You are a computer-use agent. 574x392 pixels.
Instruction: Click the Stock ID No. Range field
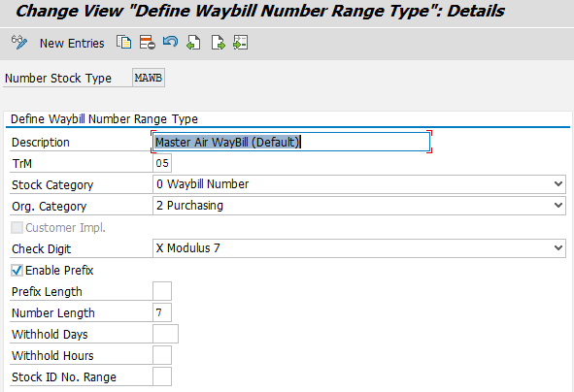[x=162, y=376]
